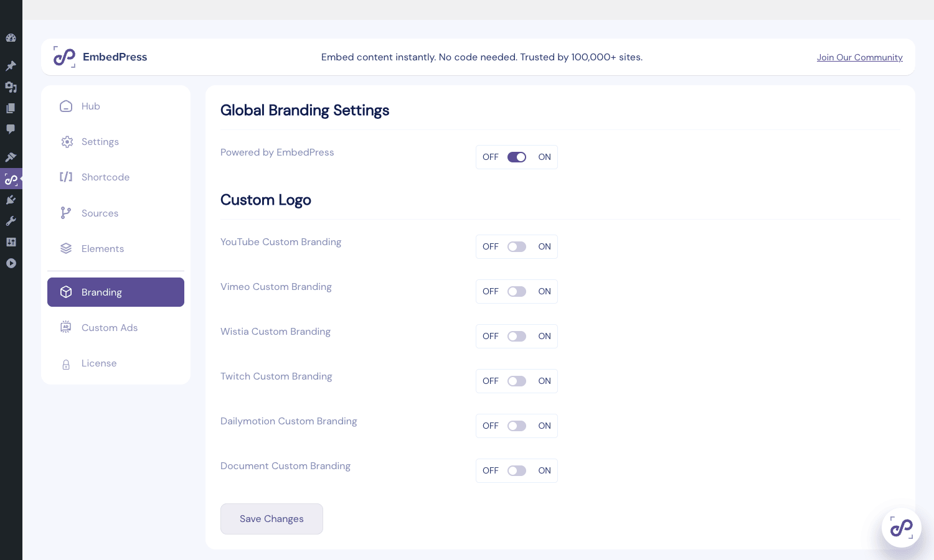Viewport: 934px width, 560px height.
Task: Click ON label for Powered by EmbedPress
Action: pyautogui.click(x=545, y=157)
